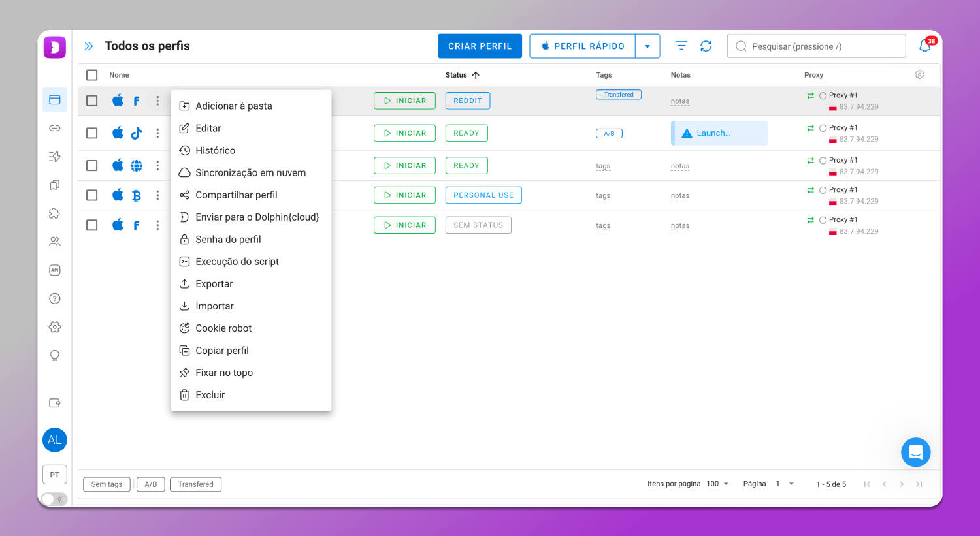Select the checkbox for TikTok profile row
This screenshot has width=980, height=536.
[x=92, y=133]
